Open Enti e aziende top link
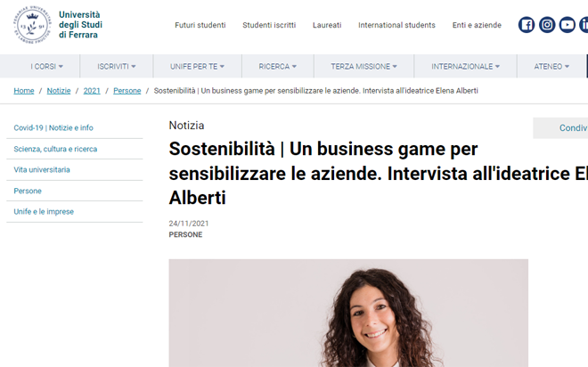The width and height of the screenshot is (588, 367). tap(477, 25)
